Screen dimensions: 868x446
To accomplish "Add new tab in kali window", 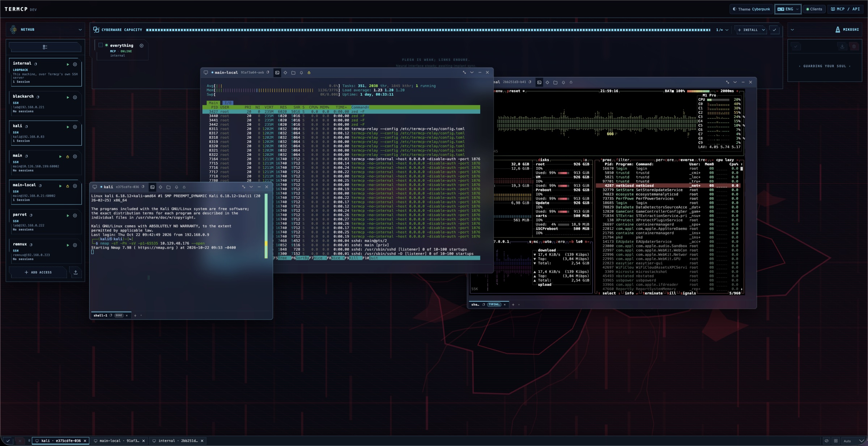I will [135, 315].
